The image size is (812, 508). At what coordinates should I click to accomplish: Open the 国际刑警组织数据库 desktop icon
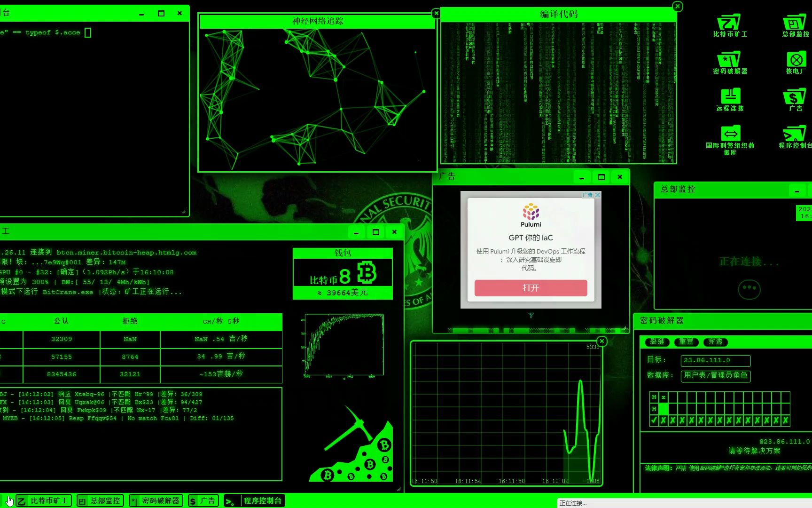(x=730, y=141)
